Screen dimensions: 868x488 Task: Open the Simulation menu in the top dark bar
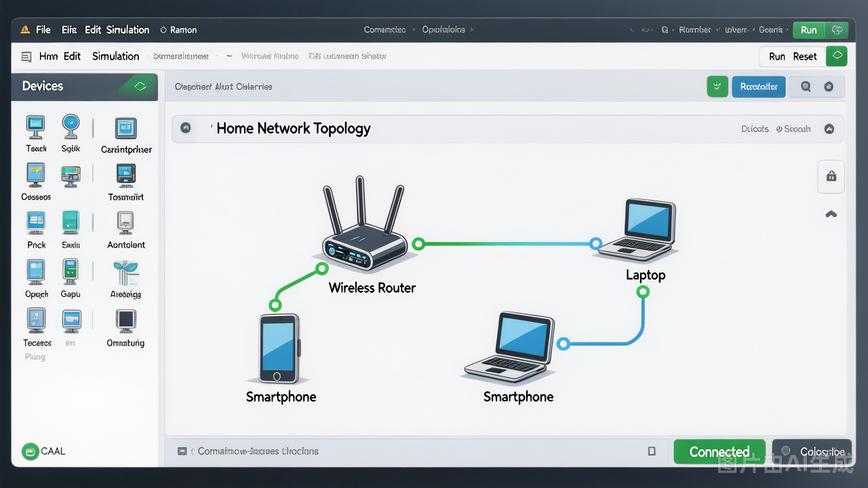[127, 30]
